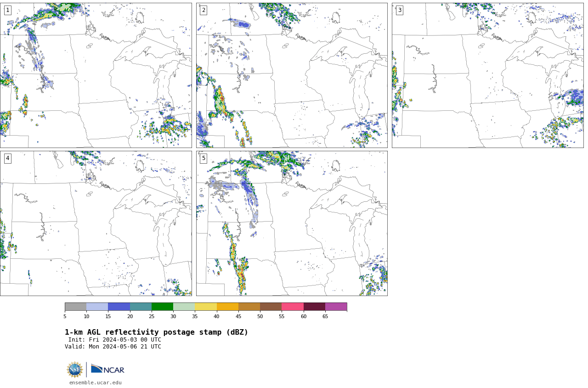588x388 pixels.
Task: Click the colorbar tick label 35
Action: [x=195, y=316]
